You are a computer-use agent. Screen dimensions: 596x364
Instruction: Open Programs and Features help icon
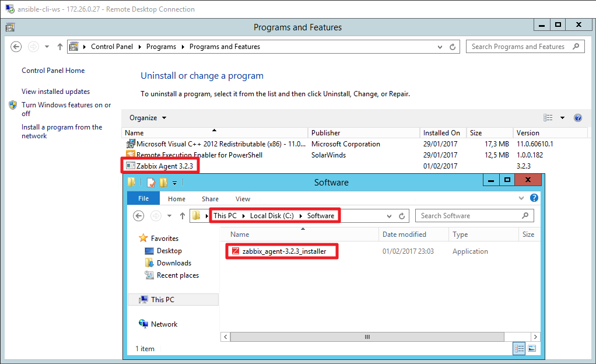pos(578,118)
